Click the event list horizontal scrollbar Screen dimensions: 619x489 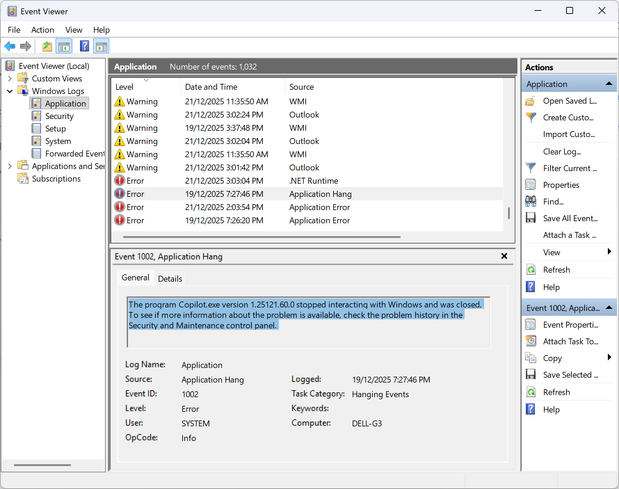262,237
